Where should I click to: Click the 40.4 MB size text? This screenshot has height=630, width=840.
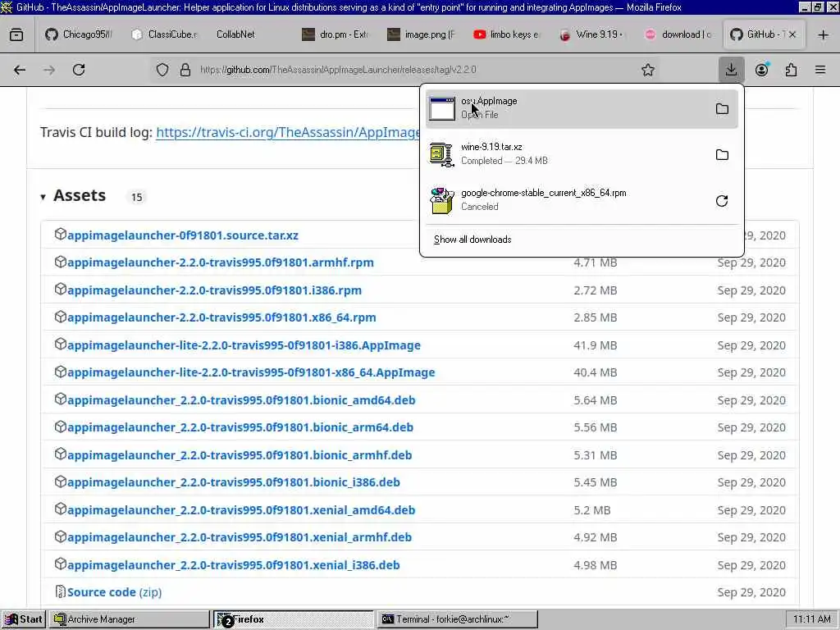pos(596,372)
